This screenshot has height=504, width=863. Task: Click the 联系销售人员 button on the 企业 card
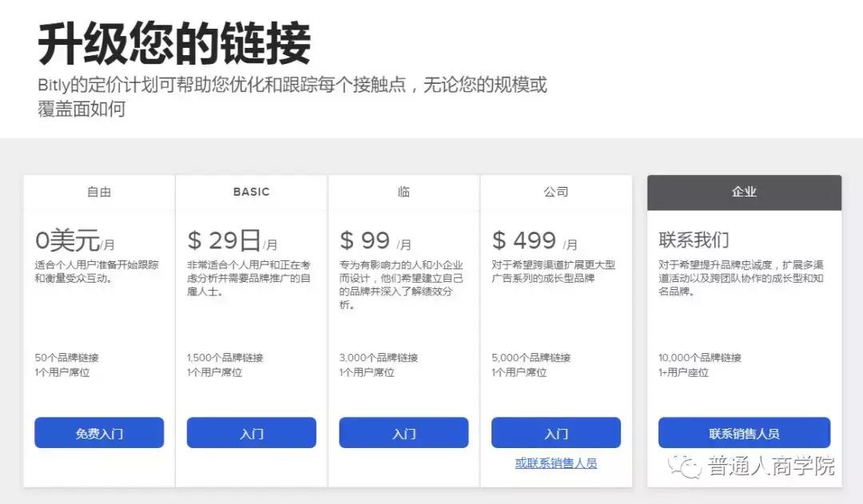point(743,432)
